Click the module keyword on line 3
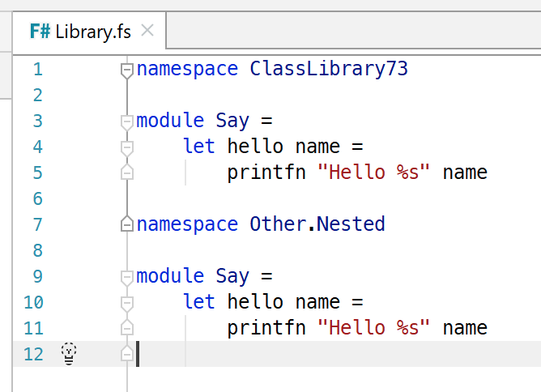This screenshot has width=541, height=392. (x=170, y=121)
